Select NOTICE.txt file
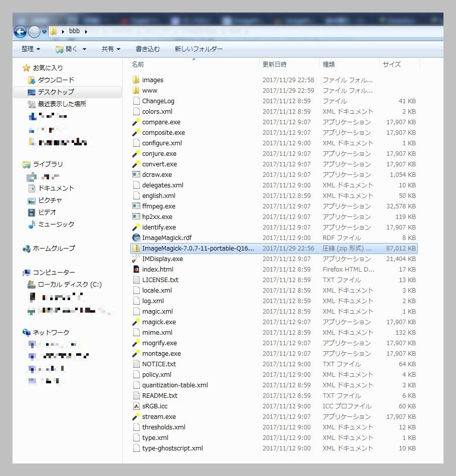 159,364
